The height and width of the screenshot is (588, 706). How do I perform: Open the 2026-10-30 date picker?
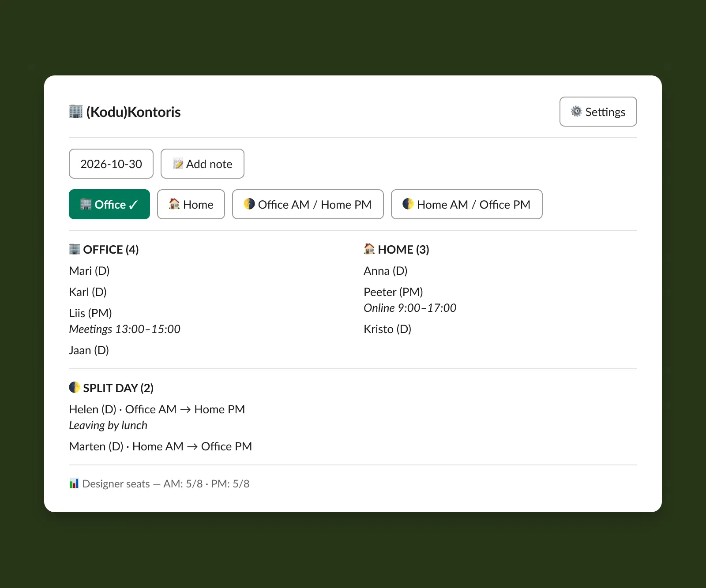(111, 164)
